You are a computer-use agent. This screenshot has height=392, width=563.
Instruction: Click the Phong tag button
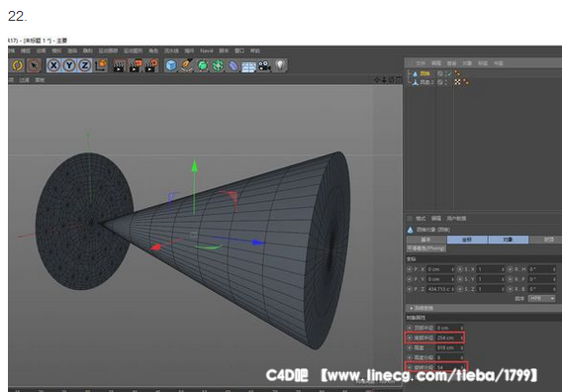click(426, 248)
